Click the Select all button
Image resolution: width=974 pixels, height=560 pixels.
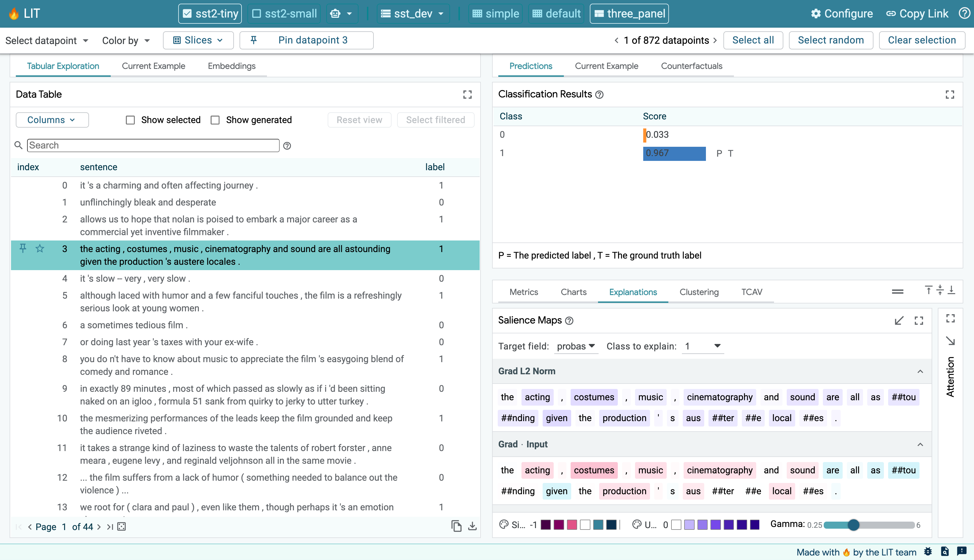coord(753,40)
